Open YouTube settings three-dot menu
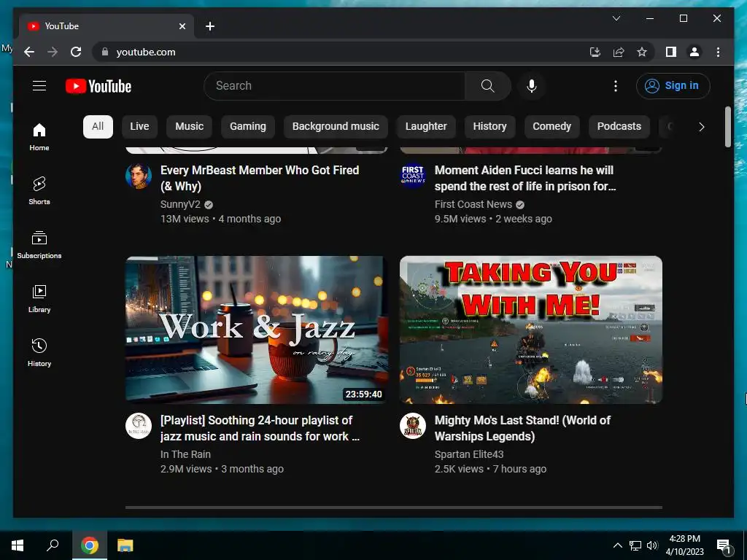The width and height of the screenshot is (747, 560). coord(616,86)
